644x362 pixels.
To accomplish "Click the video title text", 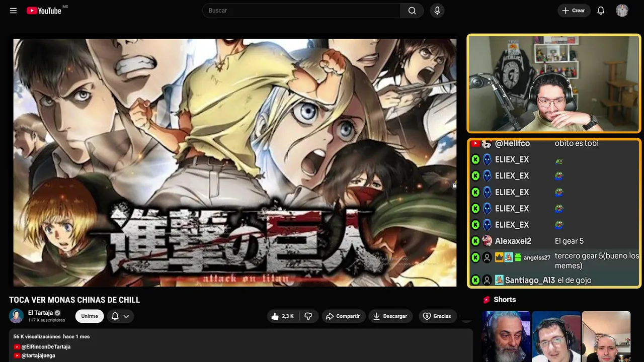I will [x=74, y=300].
